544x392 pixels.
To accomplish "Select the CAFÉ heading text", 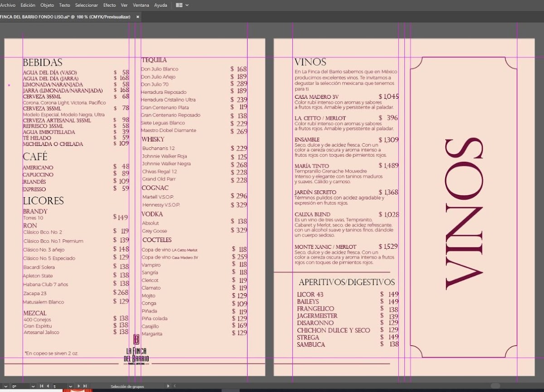I will coord(35,156).
